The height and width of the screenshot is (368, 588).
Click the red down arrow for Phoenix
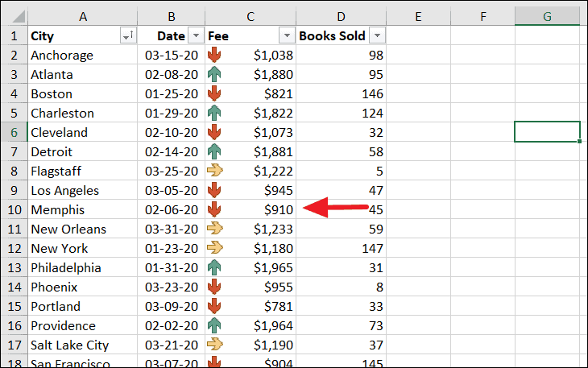coord(214,287)
